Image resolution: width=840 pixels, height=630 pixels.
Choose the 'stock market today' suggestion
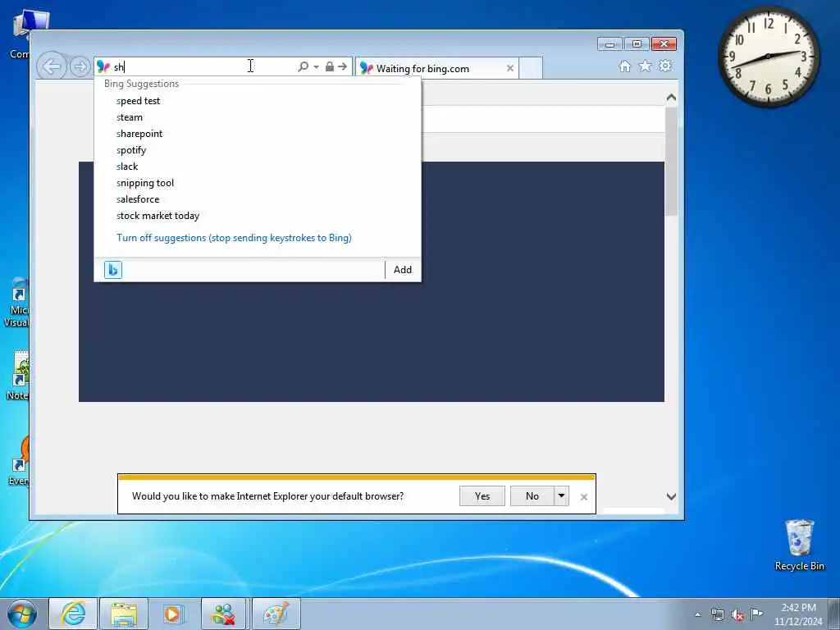coord(257,216)
